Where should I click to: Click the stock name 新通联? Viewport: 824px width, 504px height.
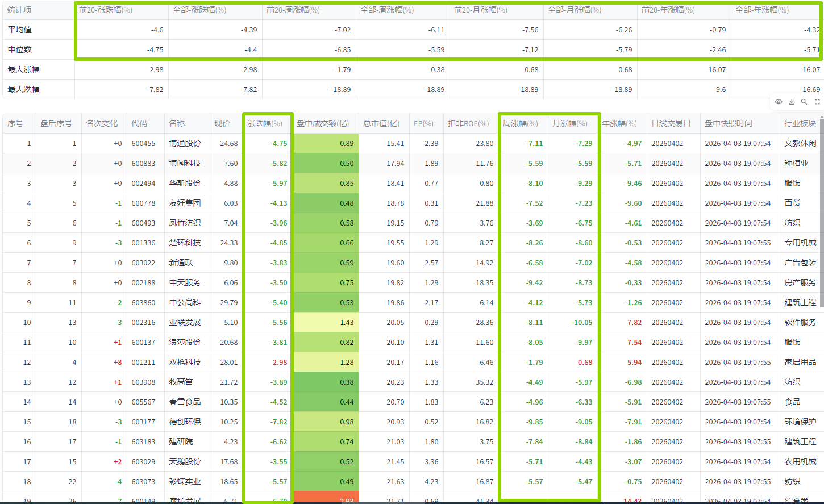point(181,263)
